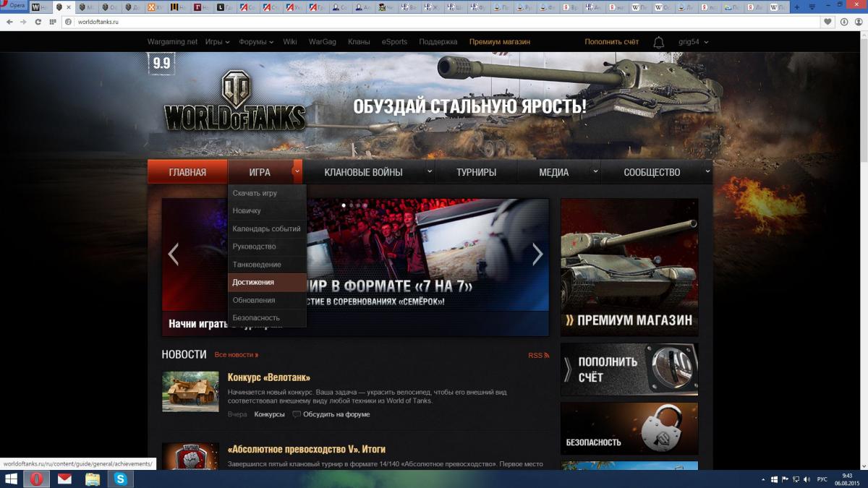Click the World of Tanks logo
868x488 pixels.
coord(235,101)
